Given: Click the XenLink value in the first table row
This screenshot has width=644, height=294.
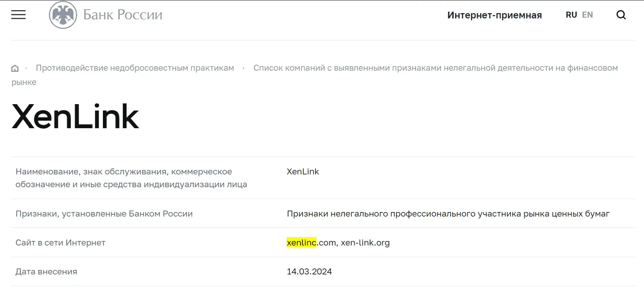Looking at the screenshot, I should coord(303,171).
